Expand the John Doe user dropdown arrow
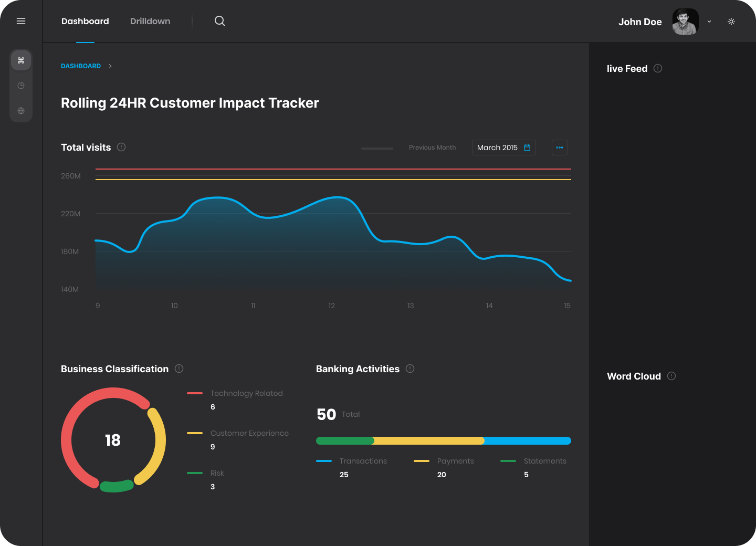 coord(709,22)
